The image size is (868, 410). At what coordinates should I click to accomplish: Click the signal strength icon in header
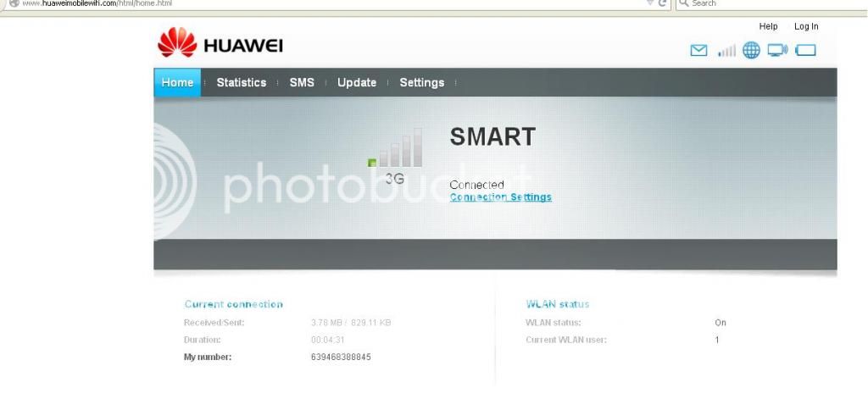726,50
